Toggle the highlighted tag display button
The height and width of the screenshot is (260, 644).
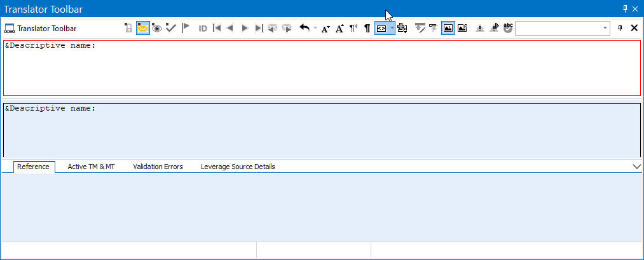point(381,28)
